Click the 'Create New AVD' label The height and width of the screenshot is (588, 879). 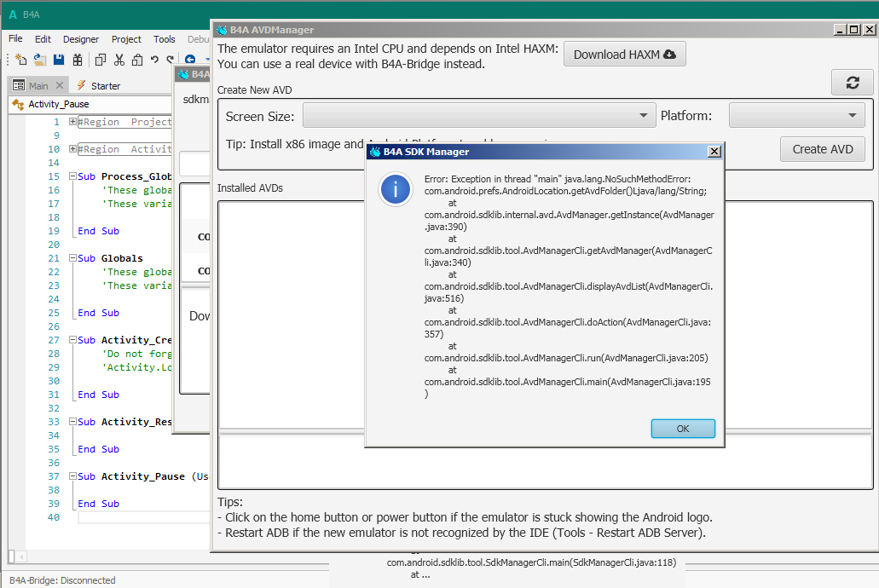pyautogui.click(x=255, y=89)
